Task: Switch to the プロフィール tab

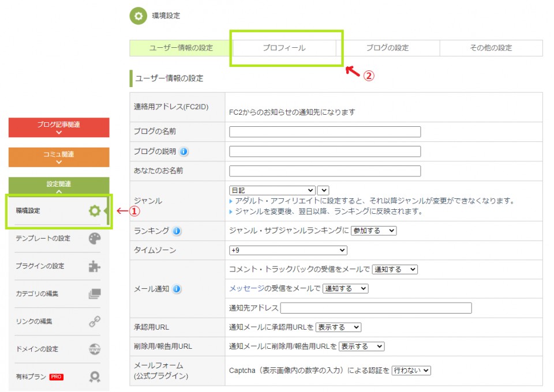Action: point(284,48)
